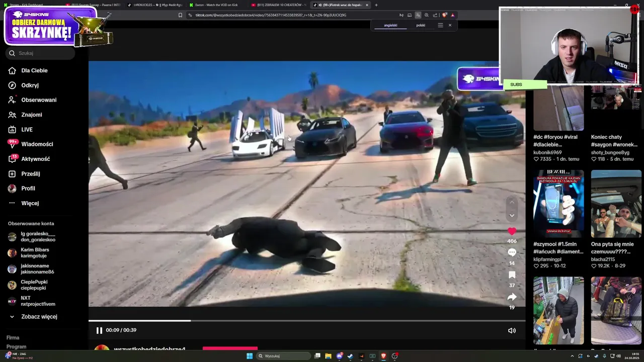Click the zoom magnifier icon in address bar

[x=427, y=15]
